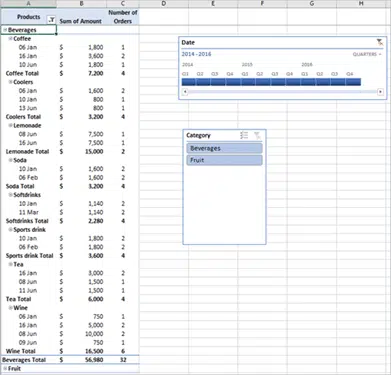This screenshot has width=391, height=375.
Task: Click the timeline scroll right arrow
Action: (x=380, y=92)
